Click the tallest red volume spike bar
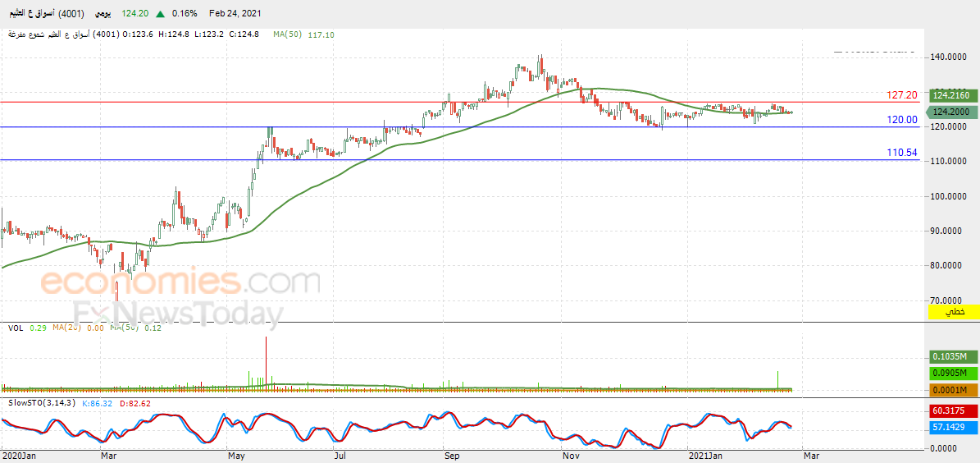Viewport: 980px width, 463px height. (x=267, y=364)
